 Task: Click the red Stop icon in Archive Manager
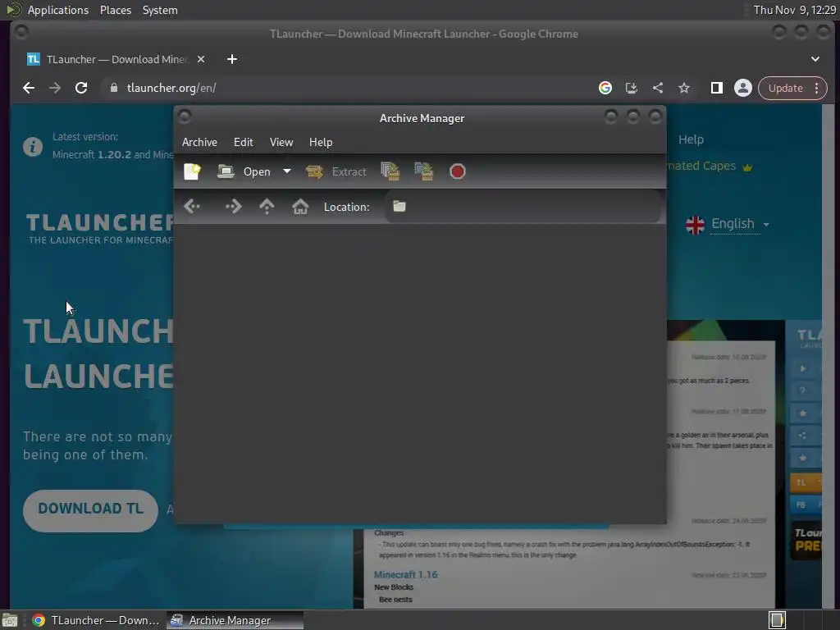coord(458,171)
